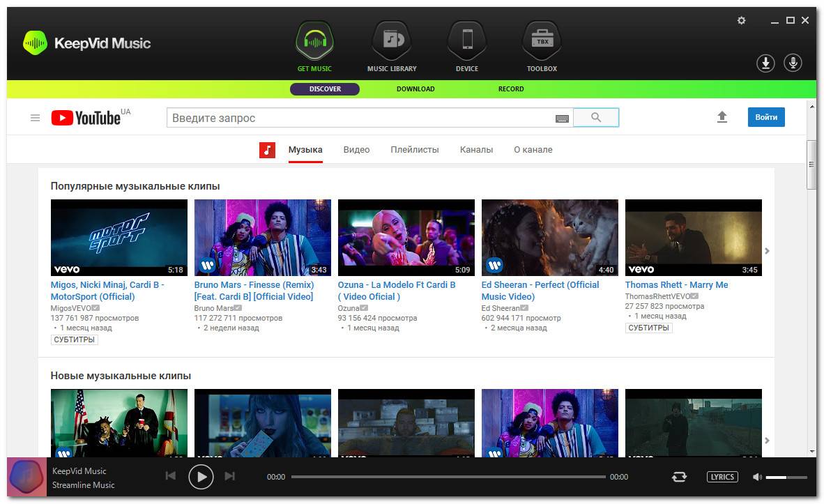Open YouTube hamburger guide menu
This screenshot has height=504, width=824.
[36, 118]
